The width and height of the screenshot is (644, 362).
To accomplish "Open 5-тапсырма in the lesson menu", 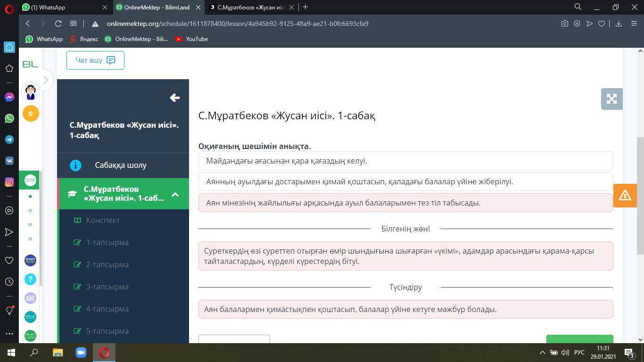I will 107,331.
